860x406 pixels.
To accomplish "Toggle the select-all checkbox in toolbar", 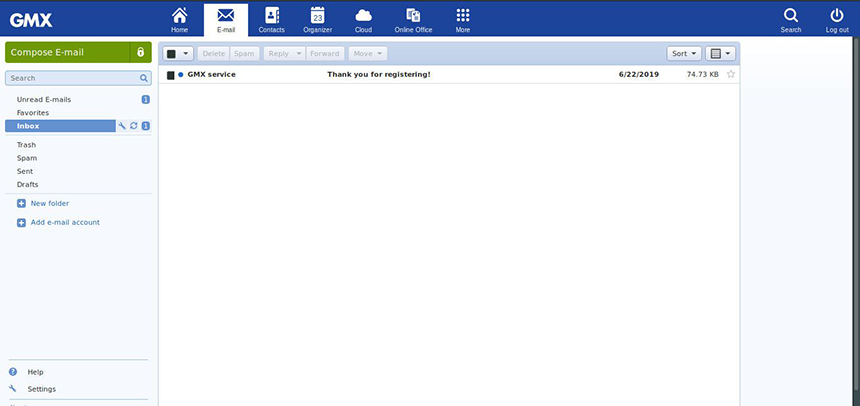I will tap(171, 54).
